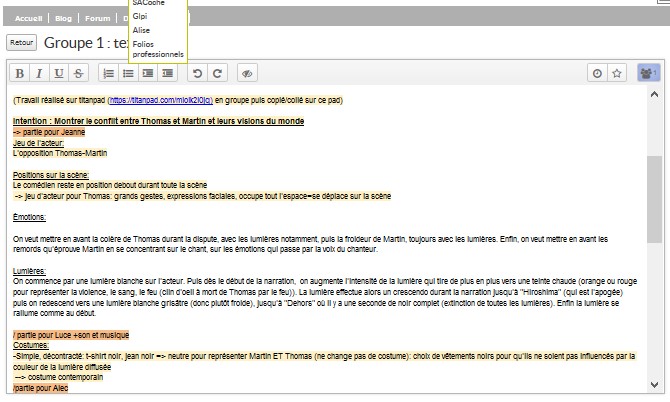This screenshot has height=402, width=670.
Task: Select Gipi from the dropdown list
Action: point(140,17)
